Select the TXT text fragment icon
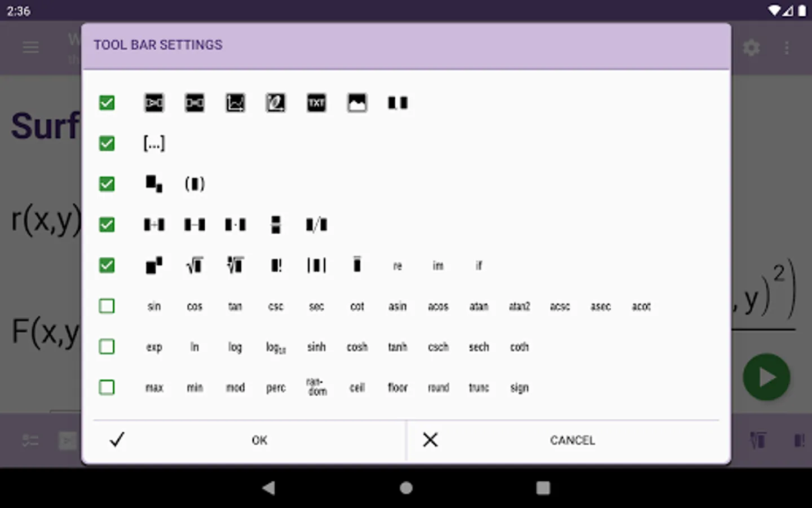812x508 pixels. [x=316, y=103]
